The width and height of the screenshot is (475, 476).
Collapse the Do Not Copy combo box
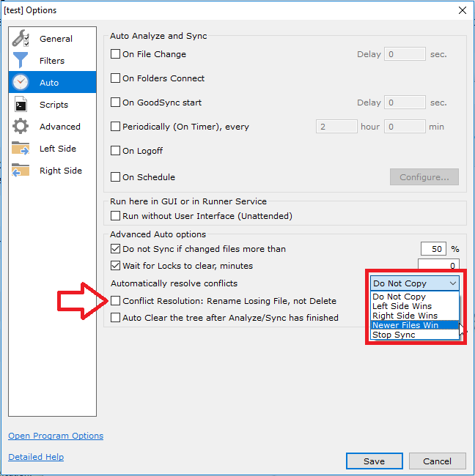(452, 283)
